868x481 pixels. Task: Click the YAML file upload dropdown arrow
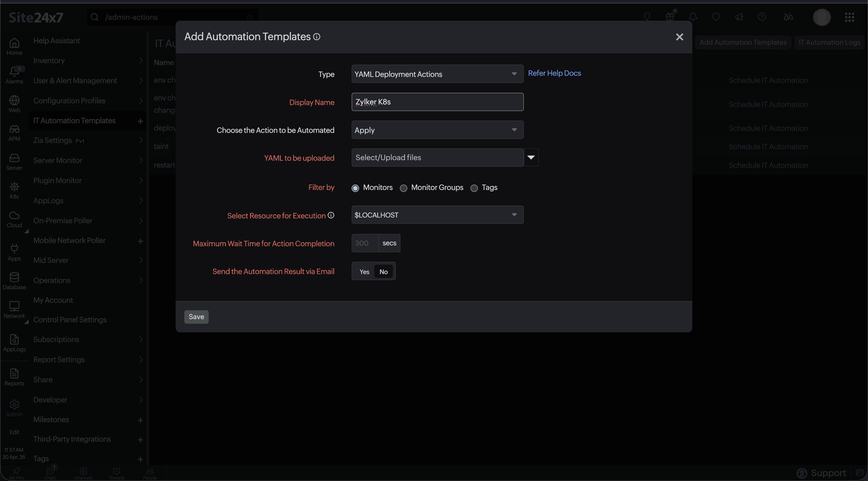click(531, 157)
